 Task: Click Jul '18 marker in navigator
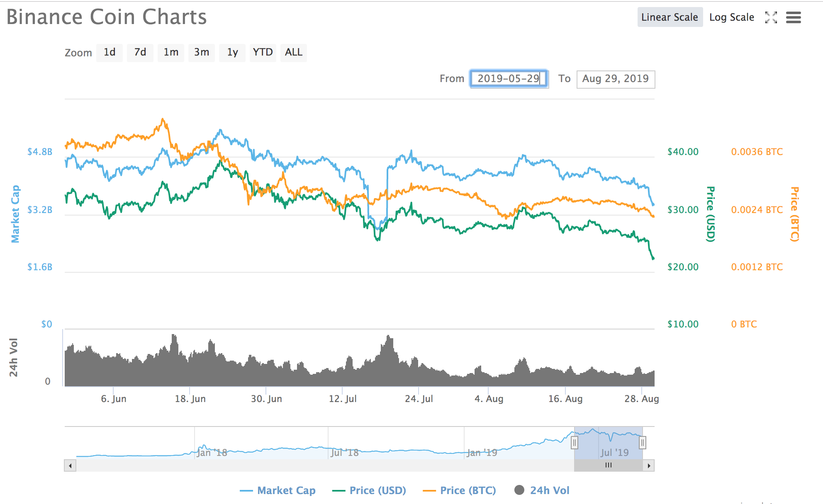point(345,453)
